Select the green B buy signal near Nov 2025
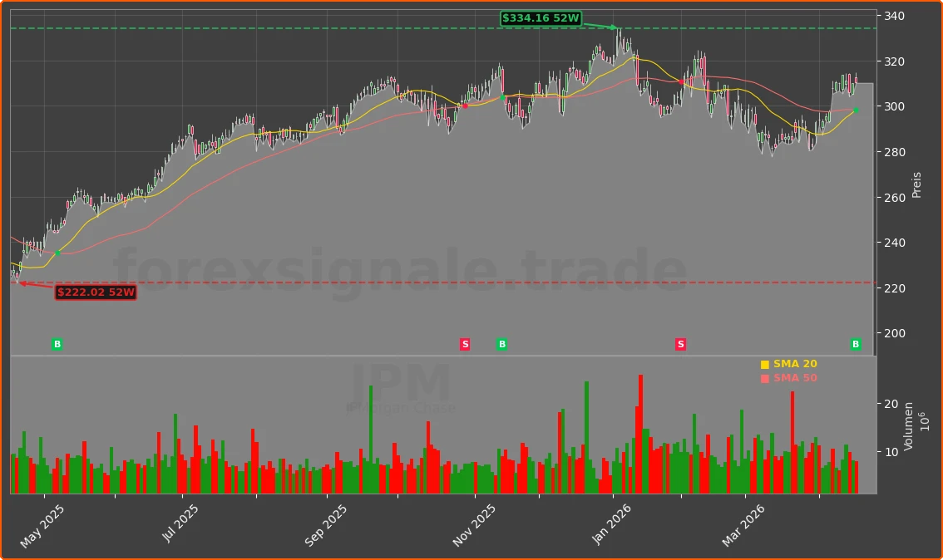The image size is (943, 560). tap(502, 344)
